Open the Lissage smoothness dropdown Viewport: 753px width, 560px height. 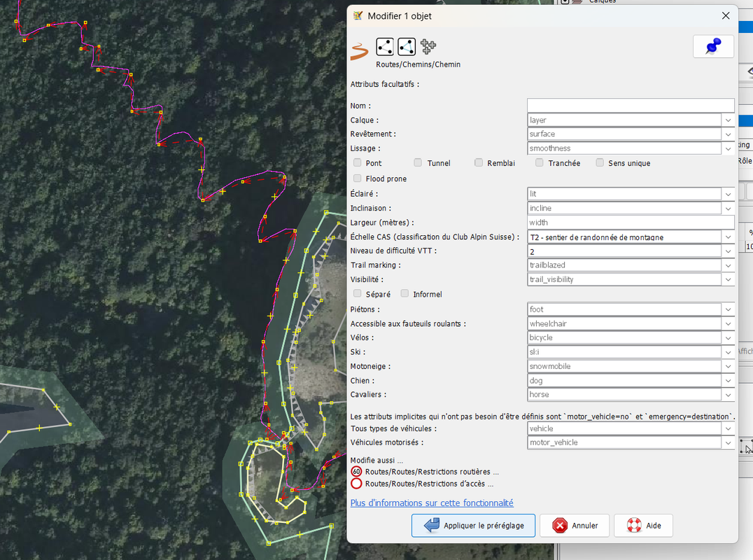click(728, 148)
